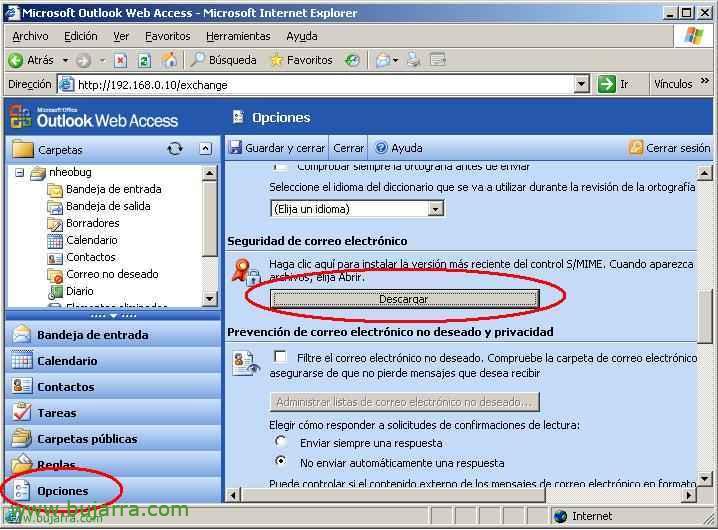Click the forward navigation arrow icon
Image resolution: width=718 pixels, height=530 pixels.
pyautogui.click(x=83, y=60)
